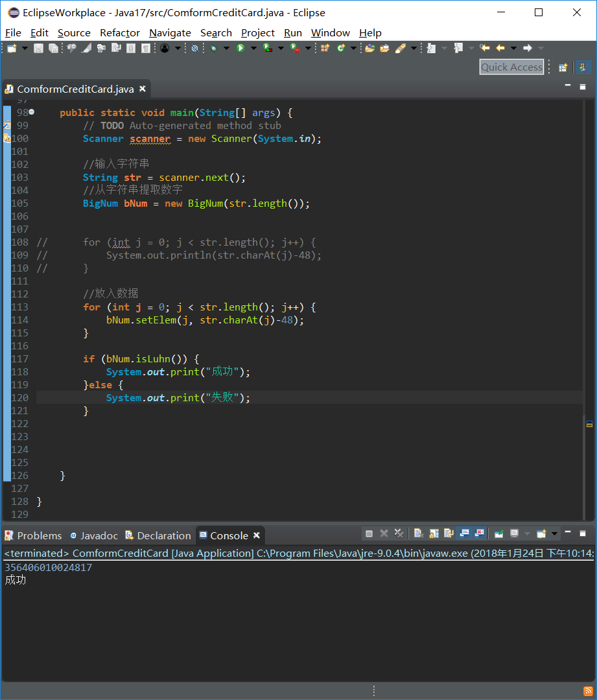
Task: Open the Navigate menu
Action: (170, 33)
